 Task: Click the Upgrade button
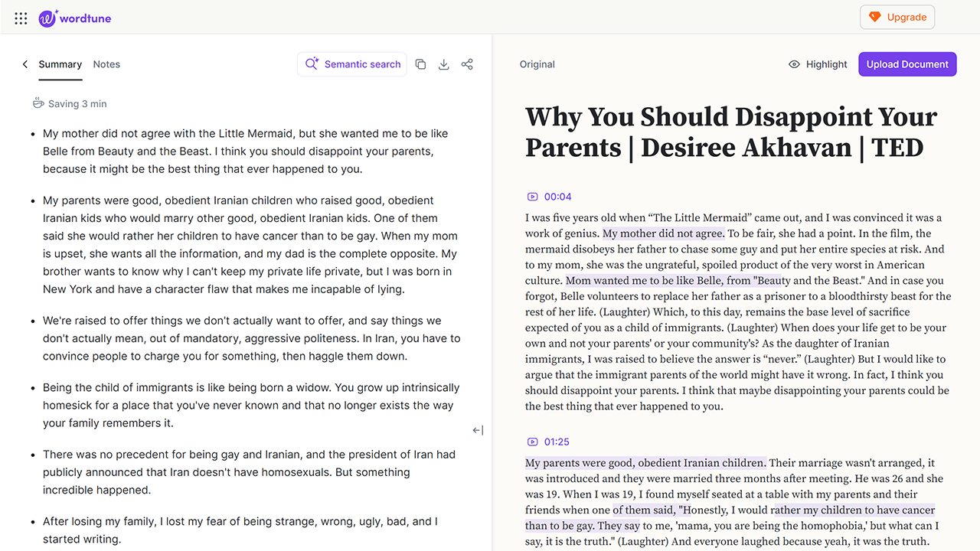point(897,17)
